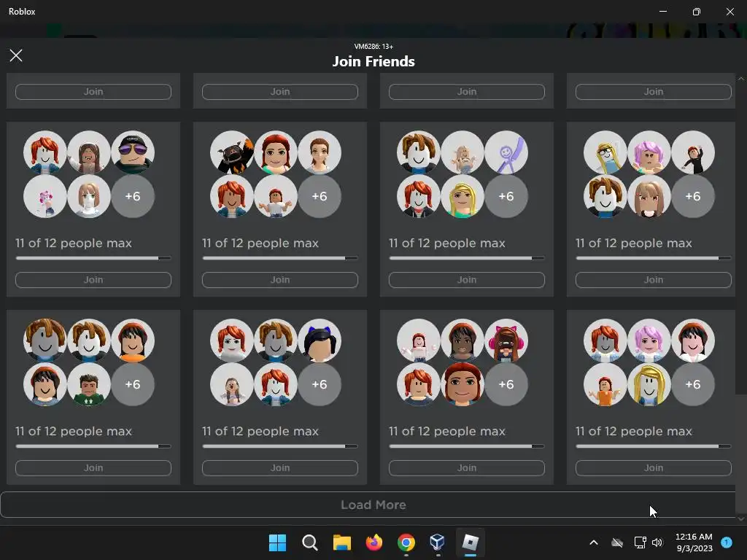The image size is (747, 560).
Task: Open the +6 badge in the cat creature avatar card
Action: click(320, 196)
